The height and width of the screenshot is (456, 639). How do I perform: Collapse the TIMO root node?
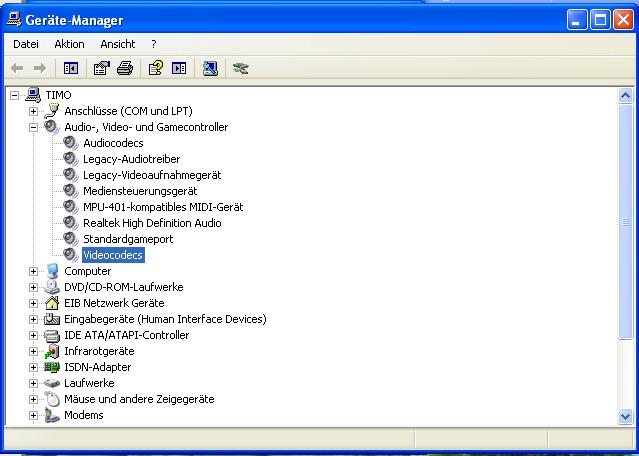coord(14,95)
